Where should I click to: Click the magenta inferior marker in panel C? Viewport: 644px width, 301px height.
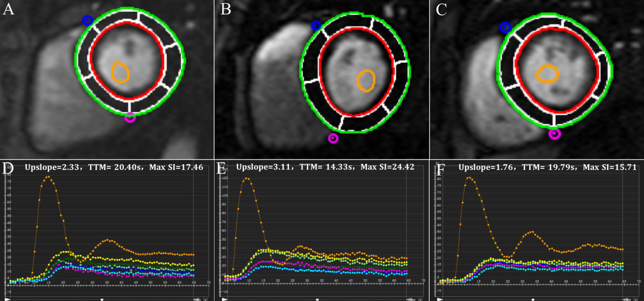pos(555,134)
